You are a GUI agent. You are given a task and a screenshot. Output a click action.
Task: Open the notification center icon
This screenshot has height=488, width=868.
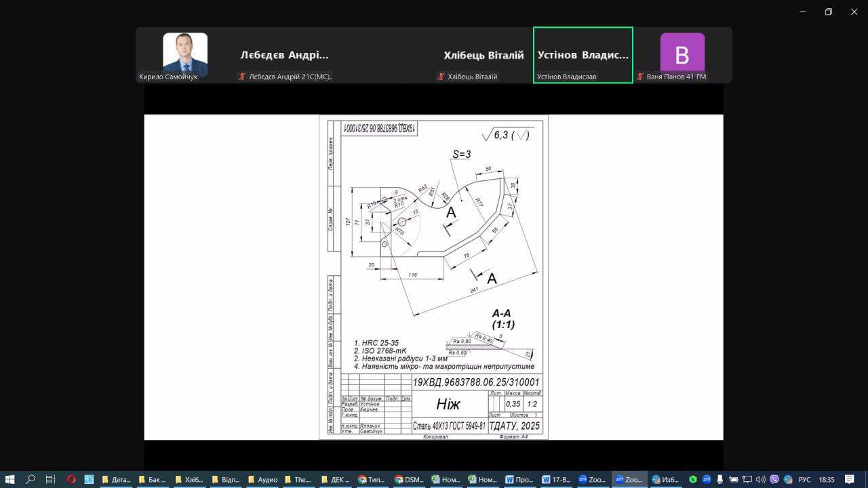coord(849,479)
